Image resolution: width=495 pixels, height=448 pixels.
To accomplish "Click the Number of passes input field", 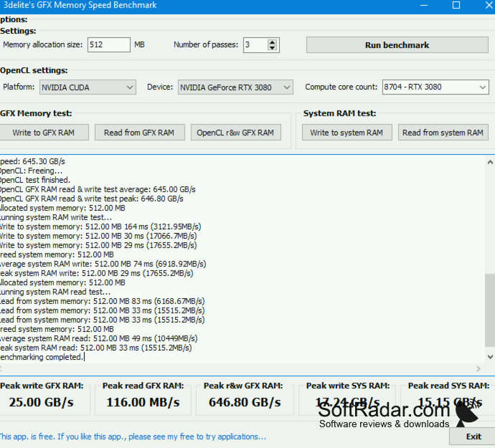I will coord(255,44).
